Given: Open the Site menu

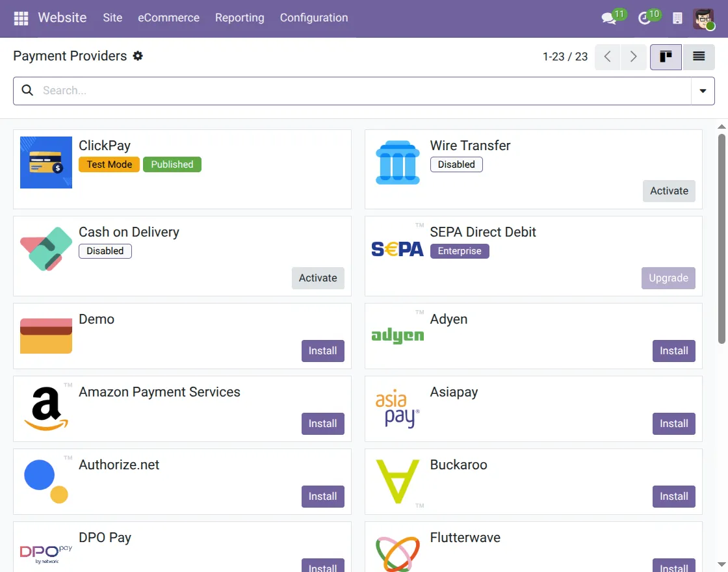Looking at the screenshot, I should [x=112, y=18].
